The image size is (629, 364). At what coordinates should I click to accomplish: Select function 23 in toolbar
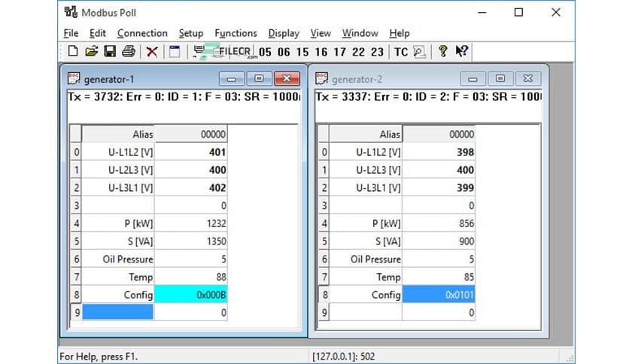pyautogui.click(x=377, y=52)
